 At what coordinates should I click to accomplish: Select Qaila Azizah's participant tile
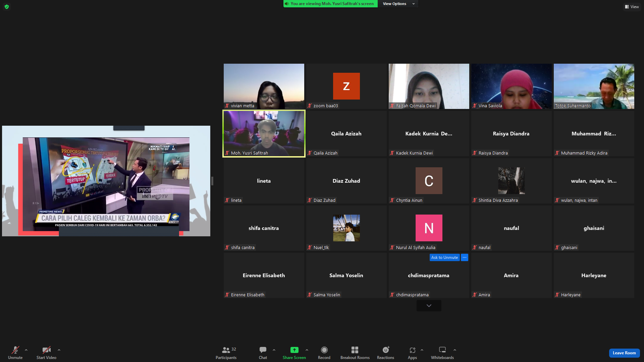click(x=346, y=133)
